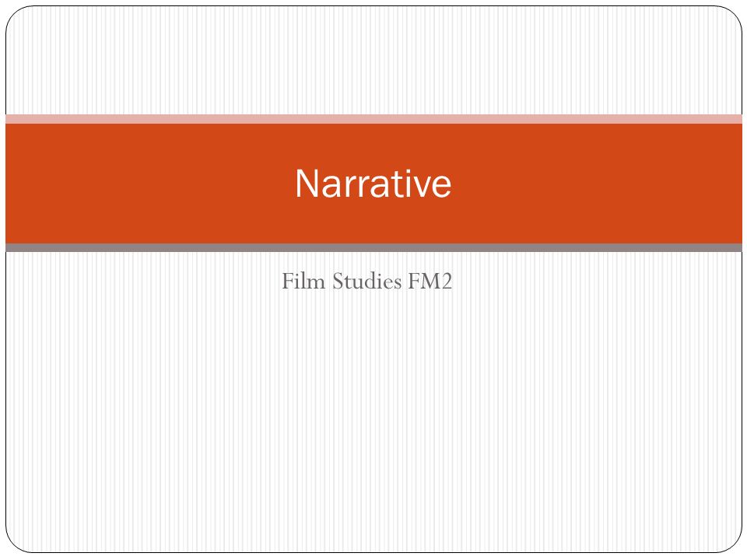Click the digit "2" in FM2

click(x=447, y=281)
